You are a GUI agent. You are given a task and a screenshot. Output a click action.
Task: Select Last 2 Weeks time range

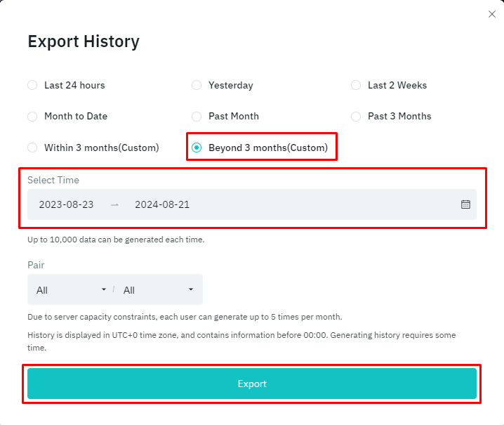pos(356,85)
